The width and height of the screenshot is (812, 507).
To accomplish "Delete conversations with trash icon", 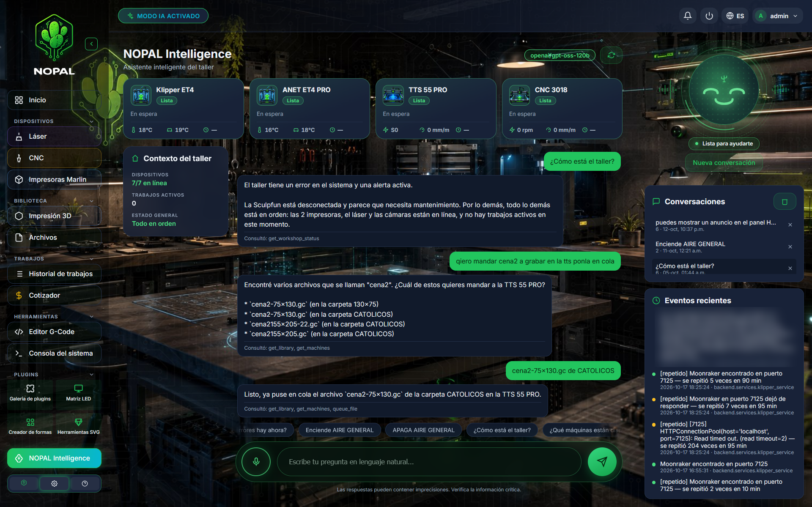I will [785, 202].
